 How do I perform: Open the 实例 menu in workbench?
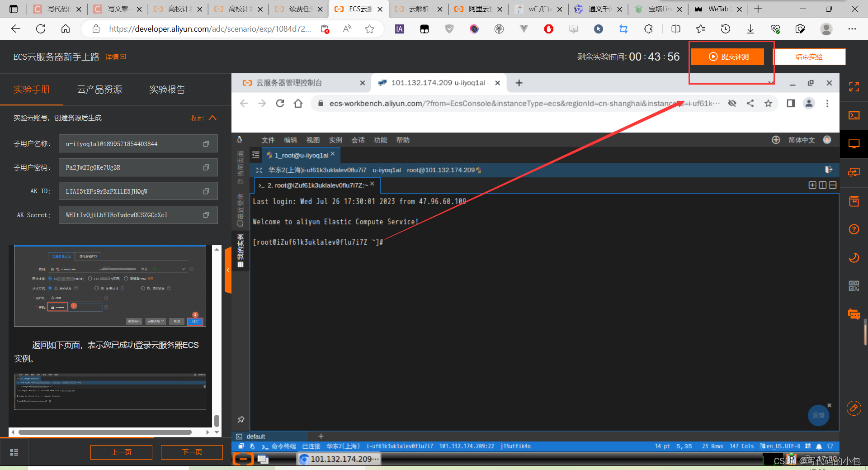(x=335, y=140)
